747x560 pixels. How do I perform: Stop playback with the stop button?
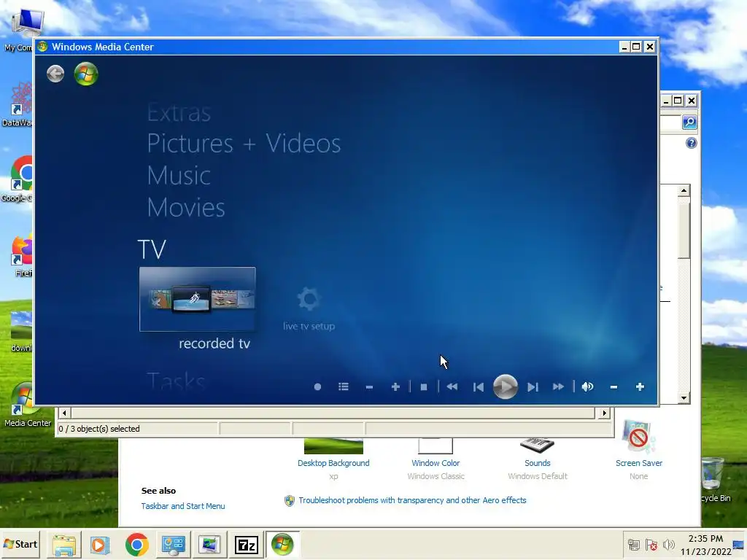(424, 387)
